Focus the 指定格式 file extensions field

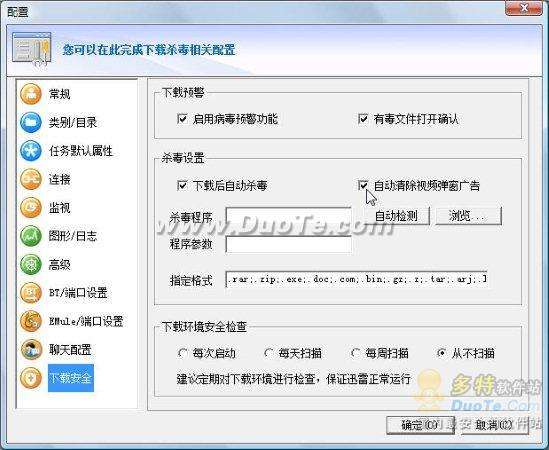pyautogui.click(x=356, y=279)
